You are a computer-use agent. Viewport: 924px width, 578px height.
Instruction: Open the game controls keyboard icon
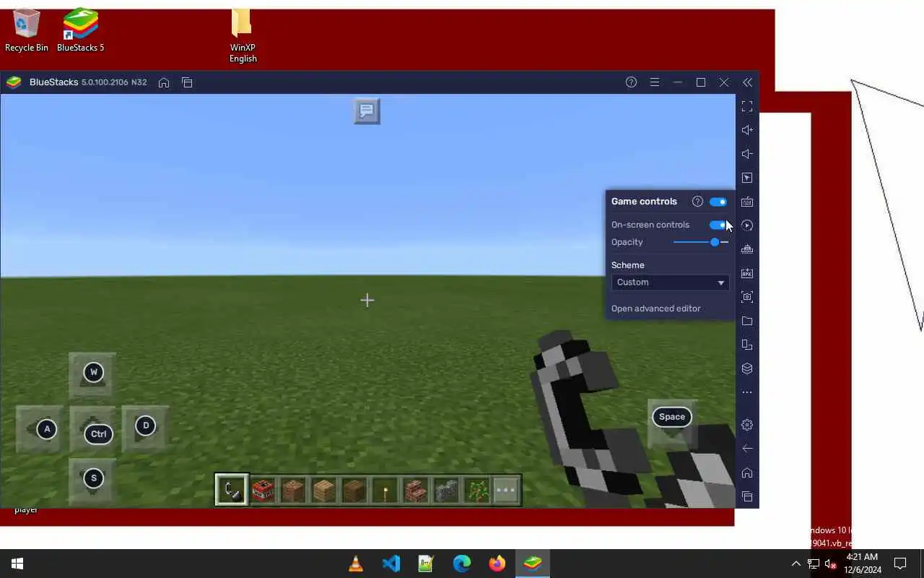(x=747, y=202)
